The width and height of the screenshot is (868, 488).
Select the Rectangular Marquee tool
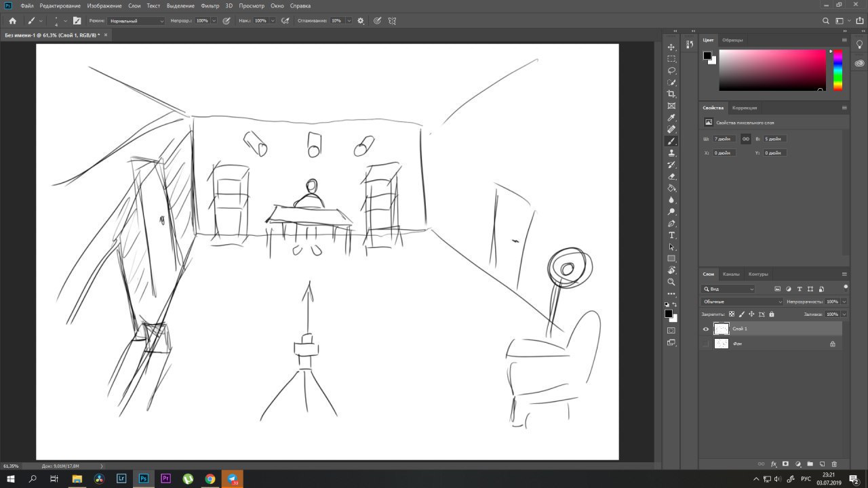671,59
